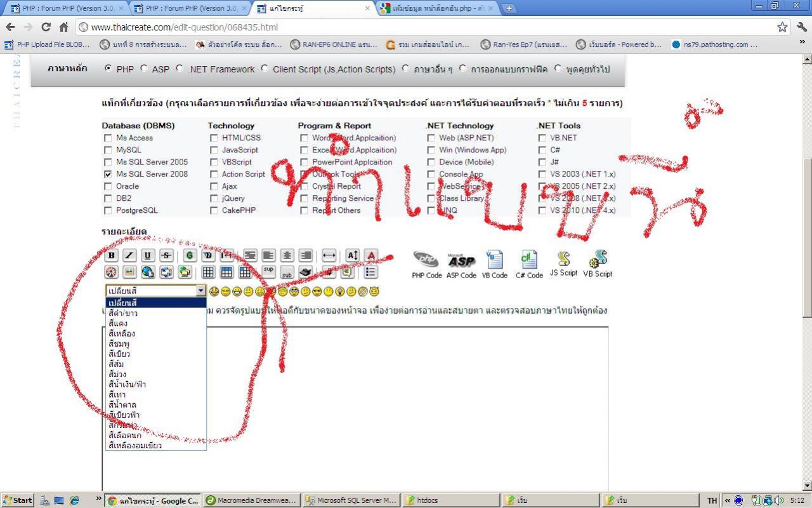Select the PHP main language radio button

click(x=108, y=68)
